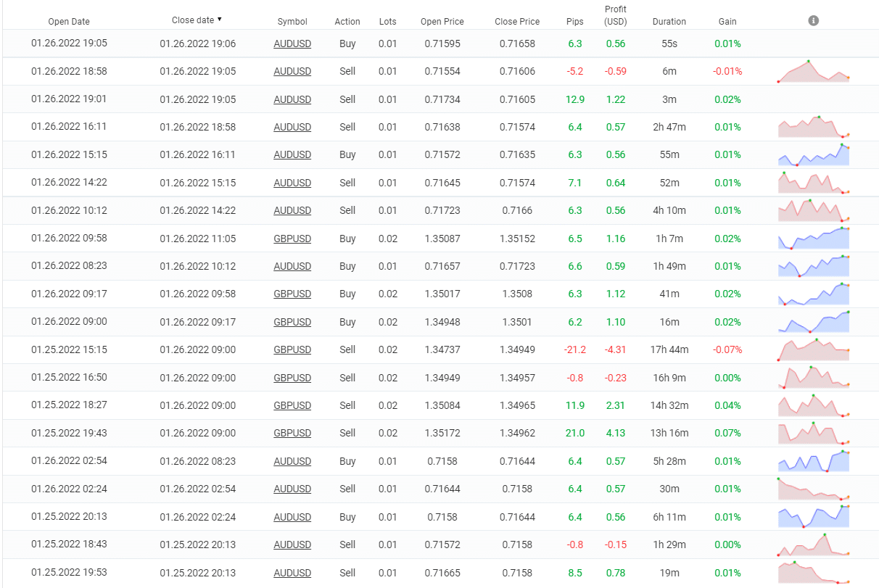Viewport: 879px width, 588px height.
Task: Open the AUDUSD link in the top row
Action: (x=292, y=44)
